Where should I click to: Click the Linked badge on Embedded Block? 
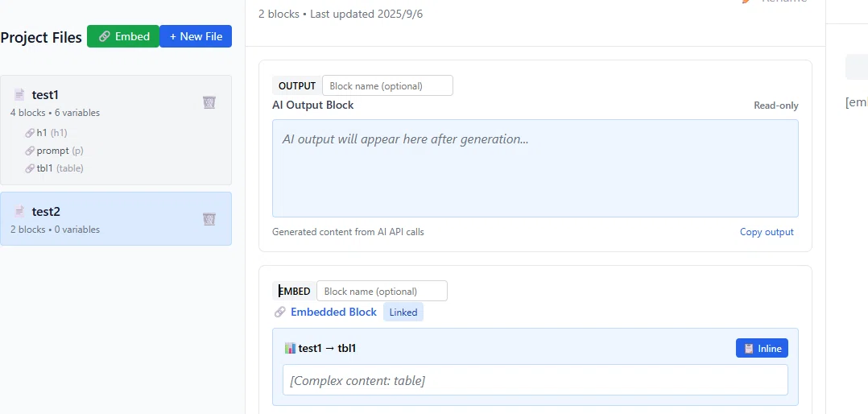[403, 313]
